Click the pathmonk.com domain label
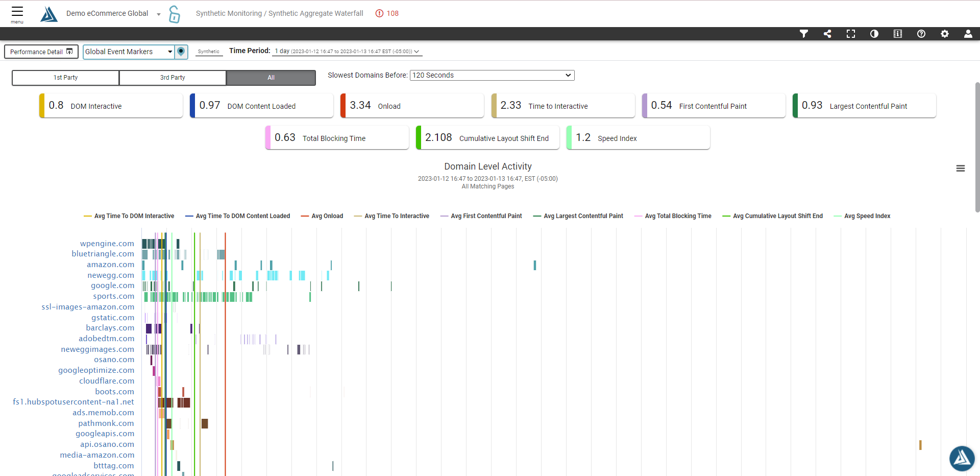 point(106,423)
